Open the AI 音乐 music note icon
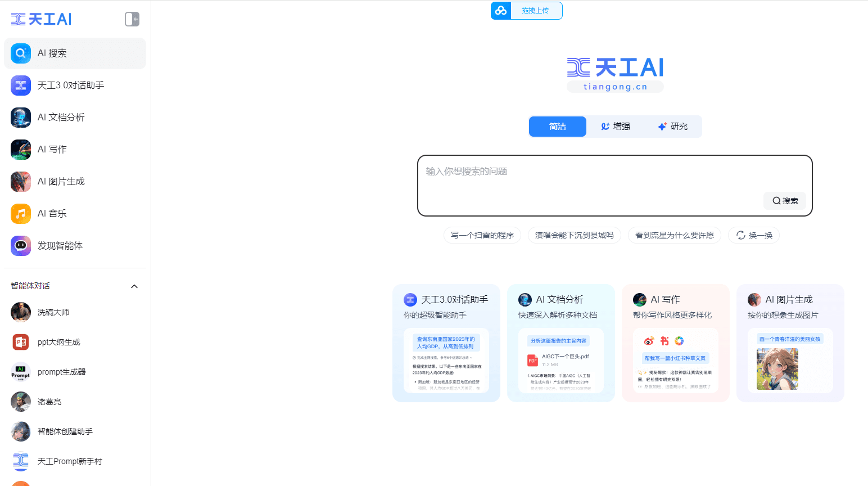868x486 pixels. pyautogui.click(x=21, y=214)
